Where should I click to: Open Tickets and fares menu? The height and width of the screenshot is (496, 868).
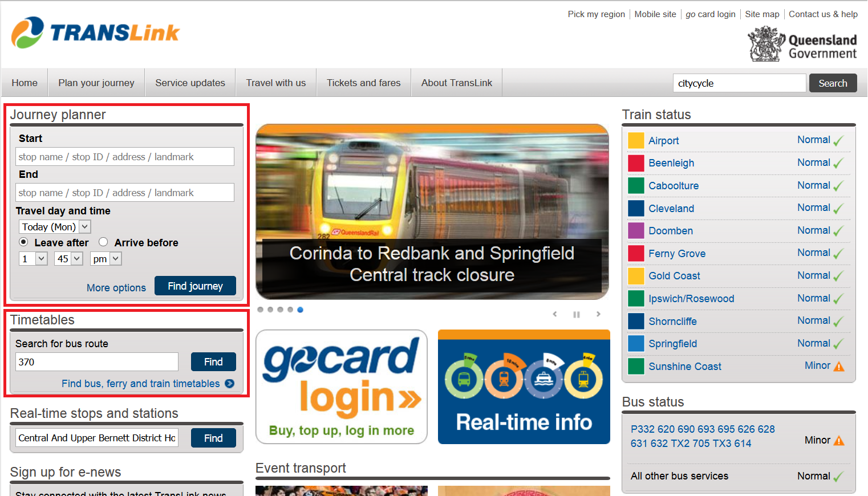coord(364,83)
